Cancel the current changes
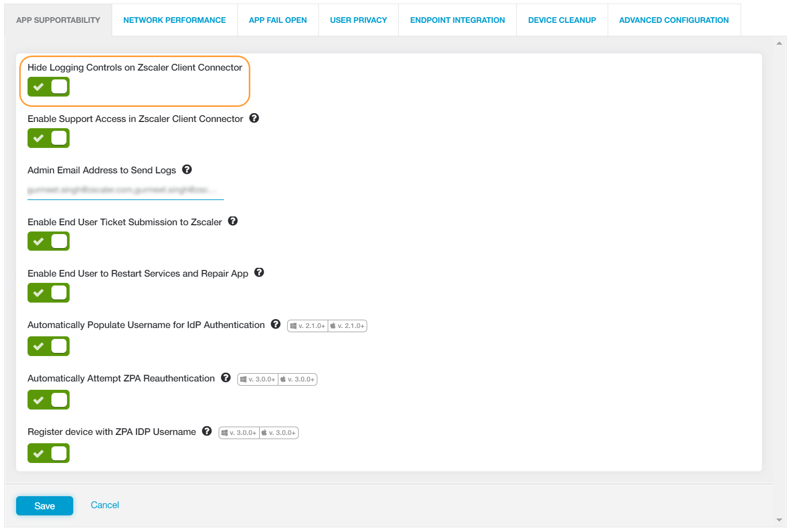This screenshot has height=532, width=791. coord(104,504)
